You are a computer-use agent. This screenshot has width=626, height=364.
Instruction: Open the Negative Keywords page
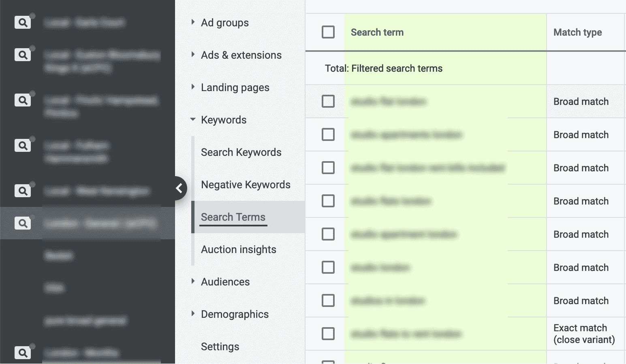click(x=246, y=185)
